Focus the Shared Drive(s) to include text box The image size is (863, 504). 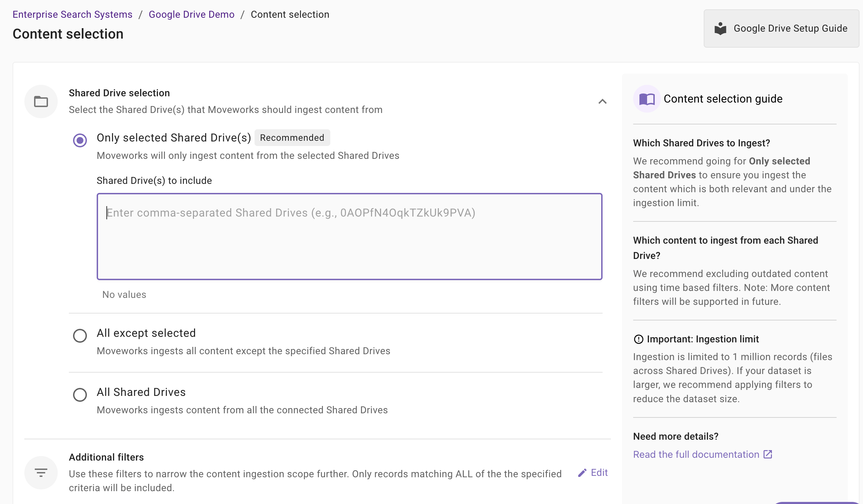(x=349, y=236)
